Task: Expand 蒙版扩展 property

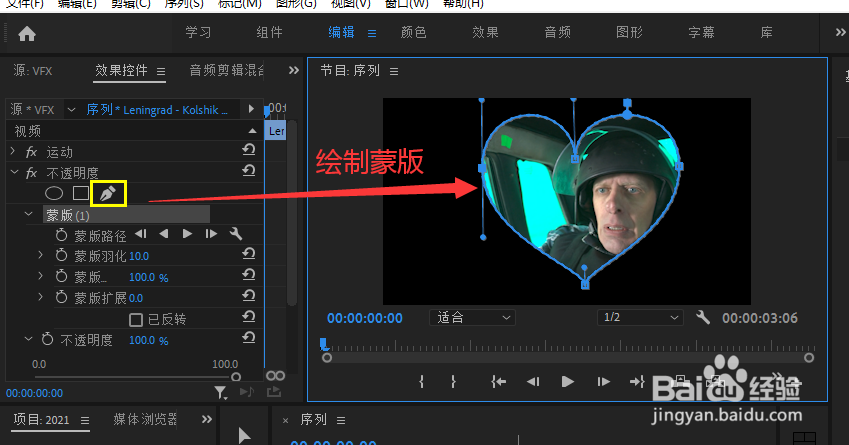Action: tap(40, 296)
